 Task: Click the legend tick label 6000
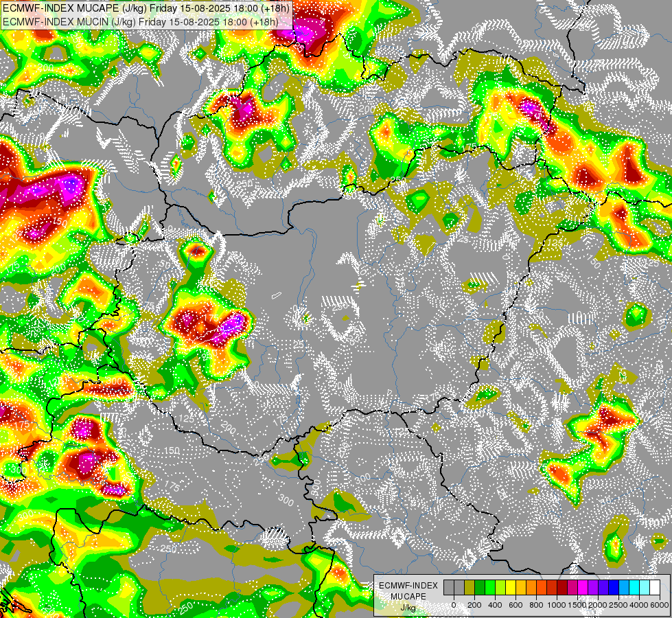pyautogui.click(x=660, y=605)
